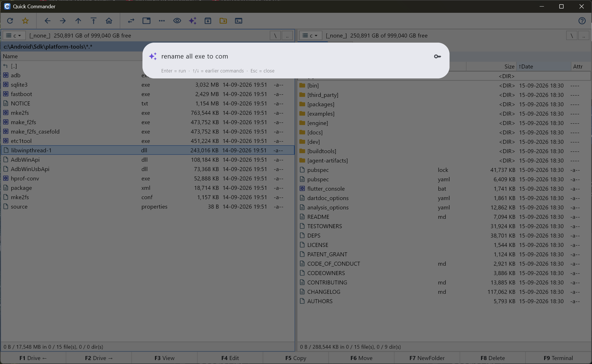
Task: Select the flutter_console file row
Action: [x=444, y=189]
